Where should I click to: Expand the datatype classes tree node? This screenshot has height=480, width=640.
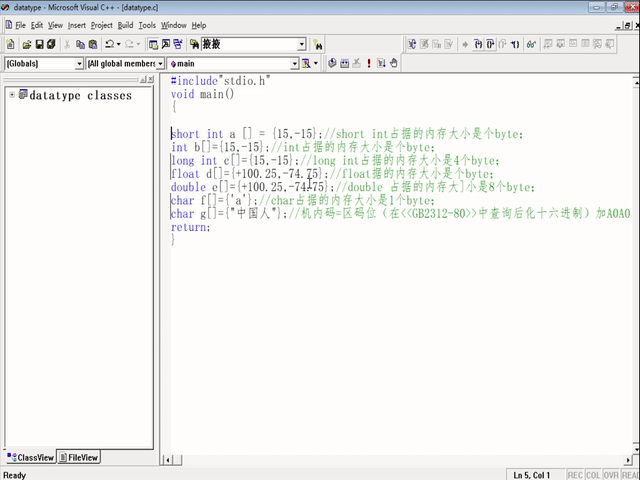pyautogui.click(x=12, y=95)
